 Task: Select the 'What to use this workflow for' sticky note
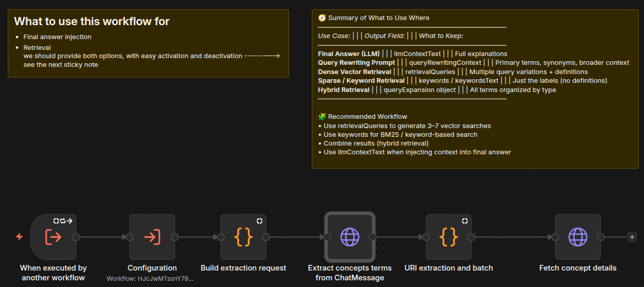click(x=148, y=44)
